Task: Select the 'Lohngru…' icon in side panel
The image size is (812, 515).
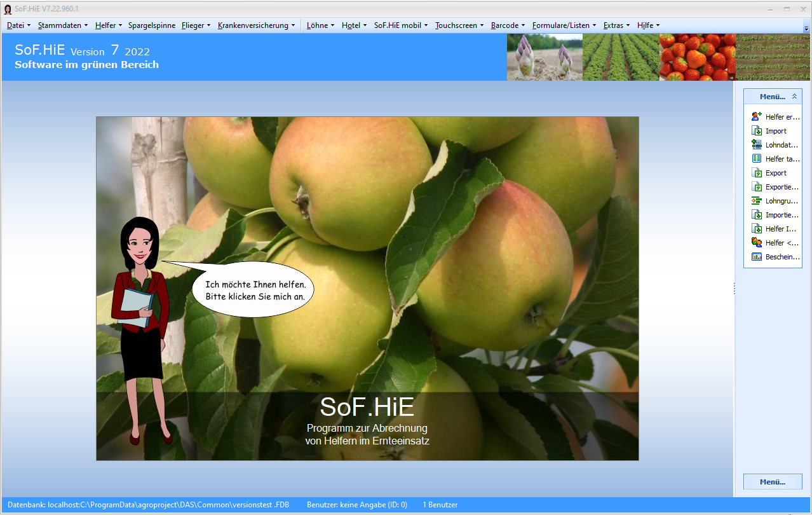Action: (756, 201)
